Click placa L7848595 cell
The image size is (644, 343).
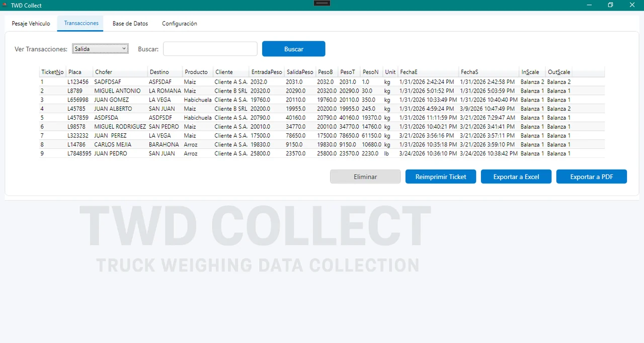pos(79,153)
